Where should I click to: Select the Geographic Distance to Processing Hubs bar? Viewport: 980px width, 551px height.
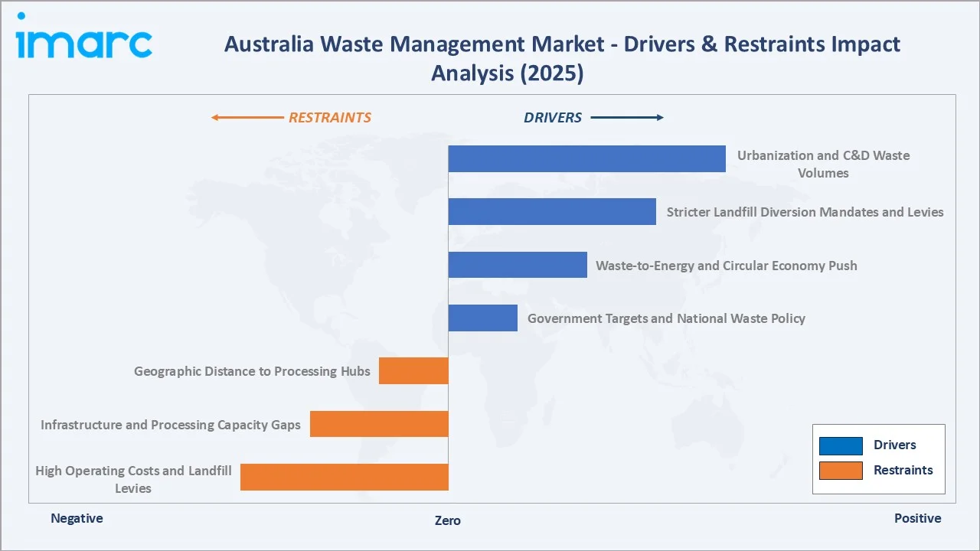(x=413, y=371)
